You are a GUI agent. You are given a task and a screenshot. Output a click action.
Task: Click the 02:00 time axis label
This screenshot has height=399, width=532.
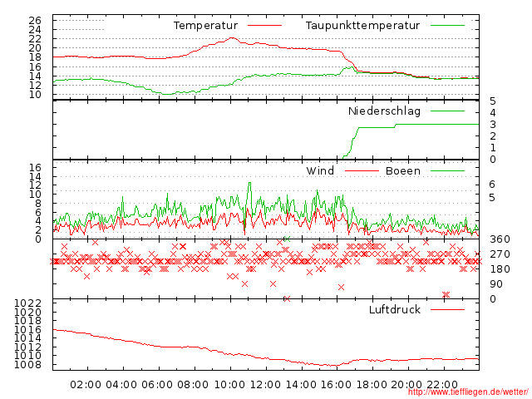(x=86, y=385)
